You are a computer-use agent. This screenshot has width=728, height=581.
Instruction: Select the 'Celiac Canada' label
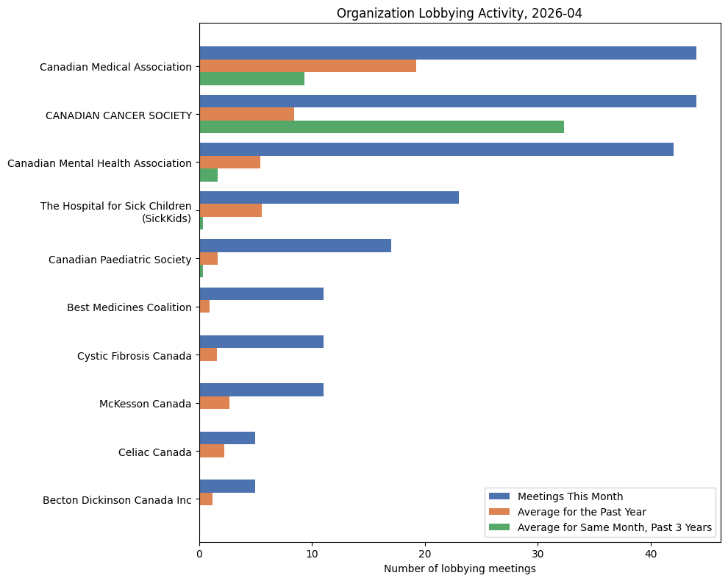click(155, 452)
